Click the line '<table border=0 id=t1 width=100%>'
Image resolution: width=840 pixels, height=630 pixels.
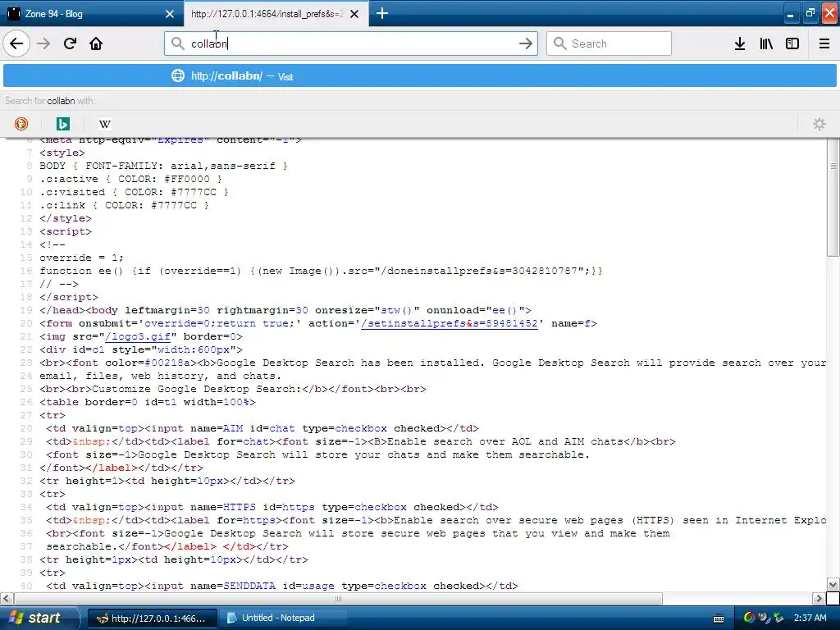[148, 402]
